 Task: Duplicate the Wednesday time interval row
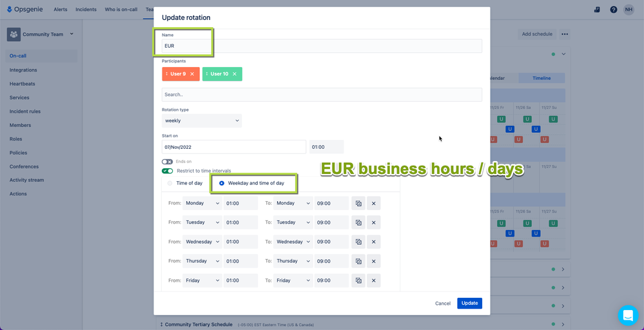click(x=358, y=242)
